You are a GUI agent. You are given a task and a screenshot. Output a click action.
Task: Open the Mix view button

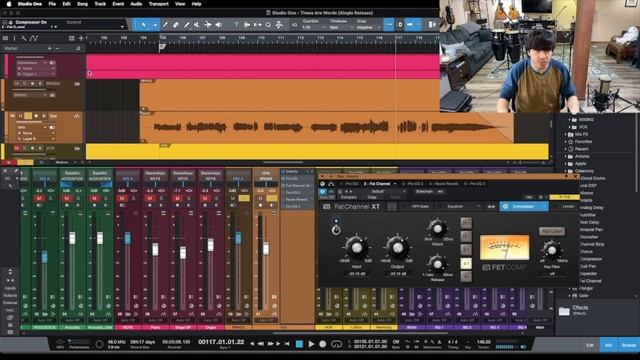pos(609,345)
